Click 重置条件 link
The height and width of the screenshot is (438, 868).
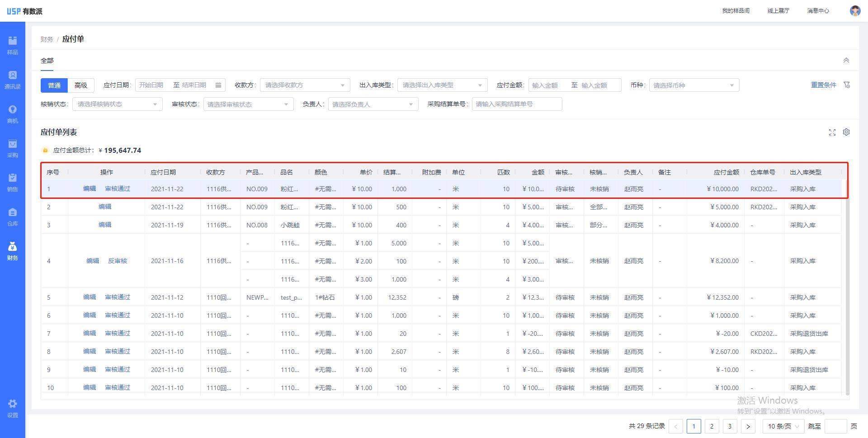pyautogui.click(x=823, y=85)
